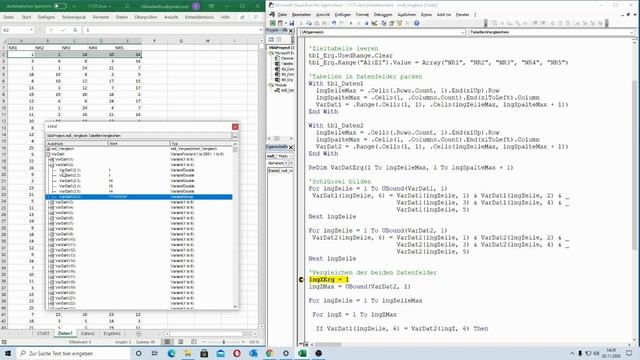This screenshot has height=360, width=640.
Task: Open Opera browser from the taskbar
Action: [237, 353]
